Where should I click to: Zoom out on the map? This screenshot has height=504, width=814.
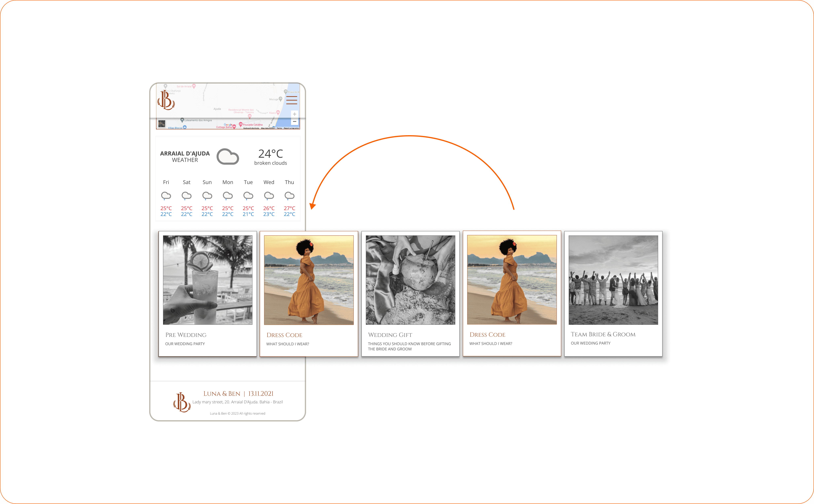click(x=294, y=122)
